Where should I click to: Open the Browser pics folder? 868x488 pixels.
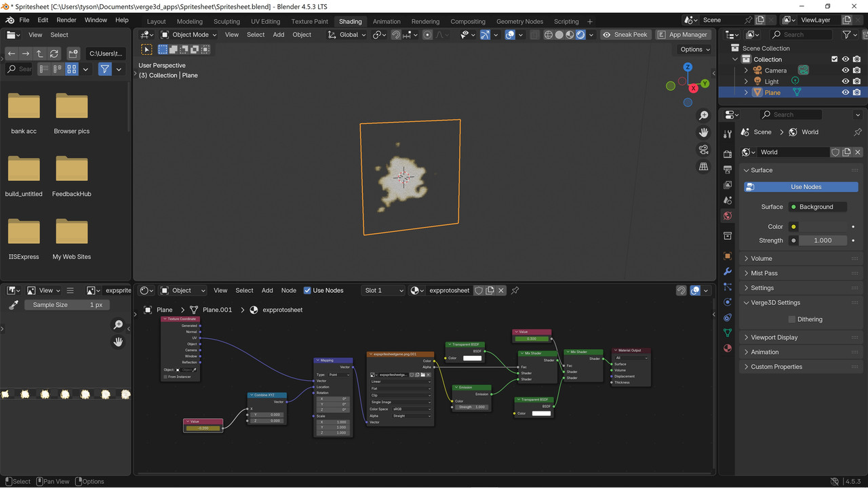click(x=72, y=106)
